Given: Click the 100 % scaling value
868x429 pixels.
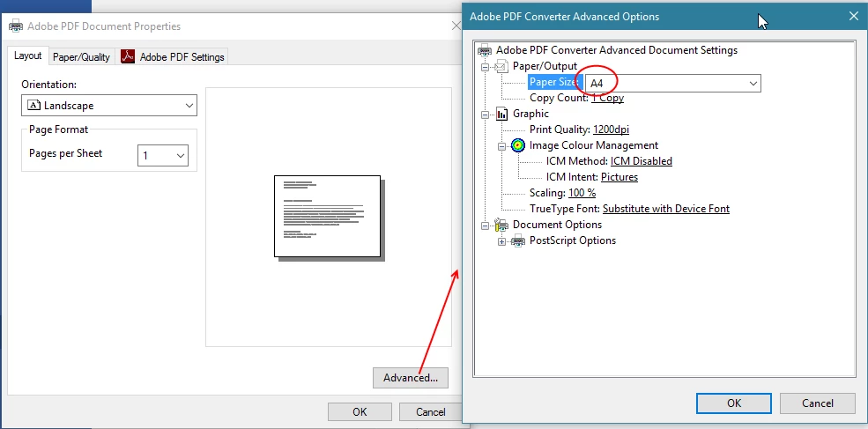Looking at the screenshot, I should click(582, 193).
